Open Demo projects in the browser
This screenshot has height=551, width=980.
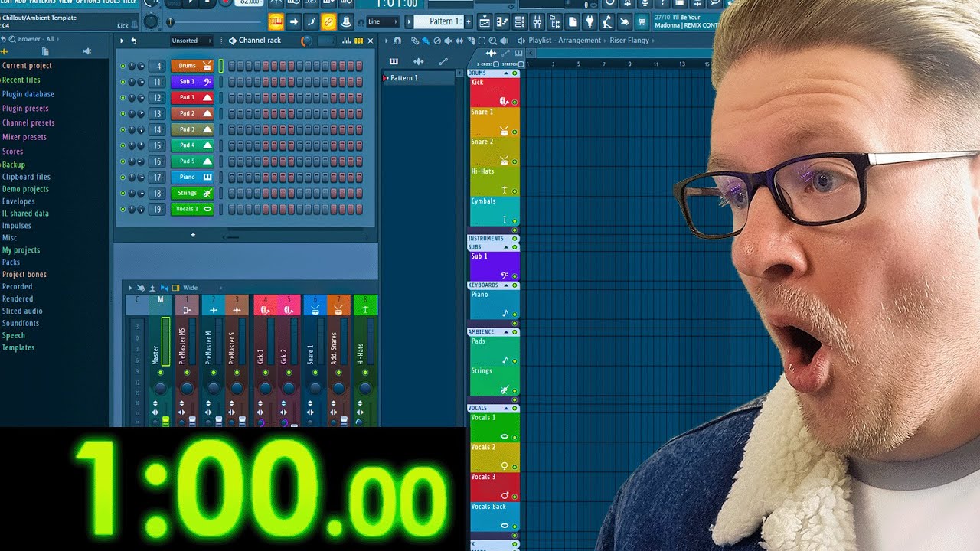click(x=25, y=189)
